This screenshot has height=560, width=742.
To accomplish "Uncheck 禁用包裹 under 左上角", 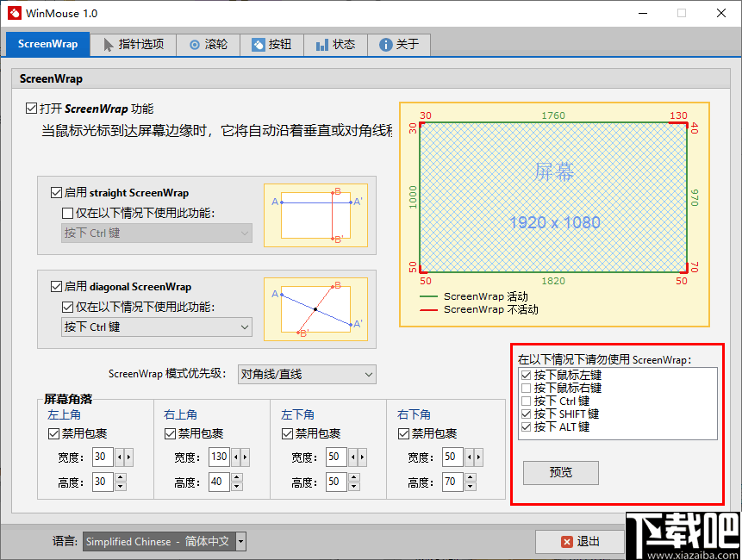I will pyautogui.click(x=55, y=433).
